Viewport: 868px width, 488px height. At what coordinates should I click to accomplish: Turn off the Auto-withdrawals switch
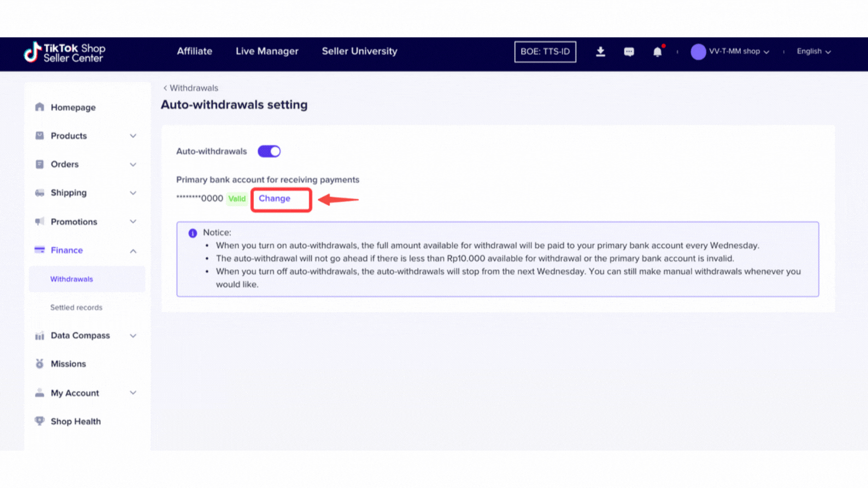pyautogui.click(x=269, y=151)
